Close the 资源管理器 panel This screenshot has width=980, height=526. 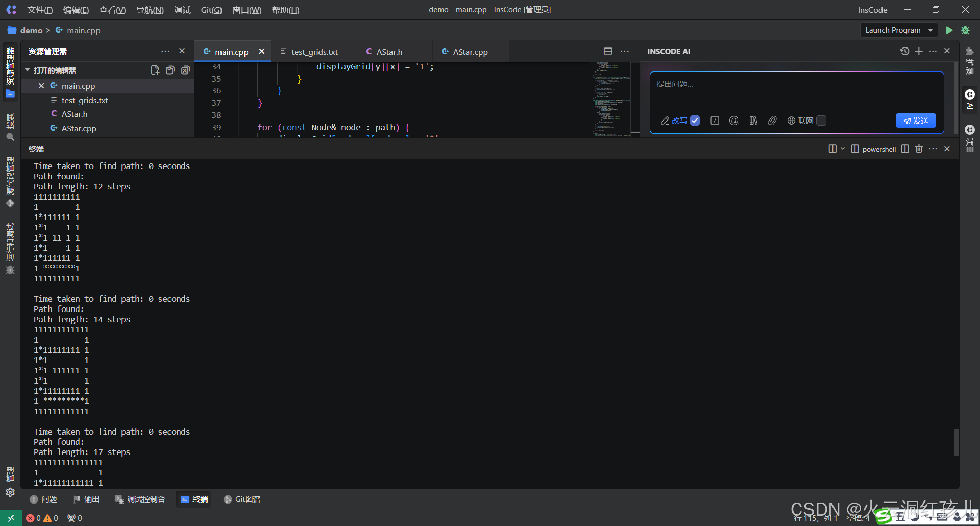[182, 51]
